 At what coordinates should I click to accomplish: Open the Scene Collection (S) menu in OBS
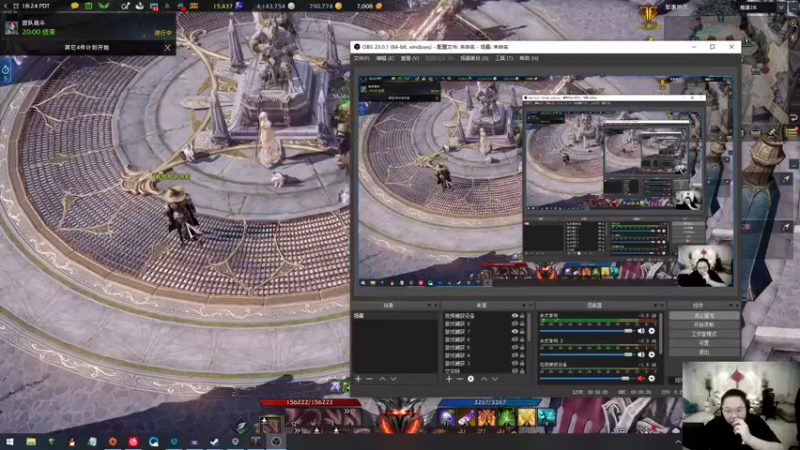pos(474,58)
